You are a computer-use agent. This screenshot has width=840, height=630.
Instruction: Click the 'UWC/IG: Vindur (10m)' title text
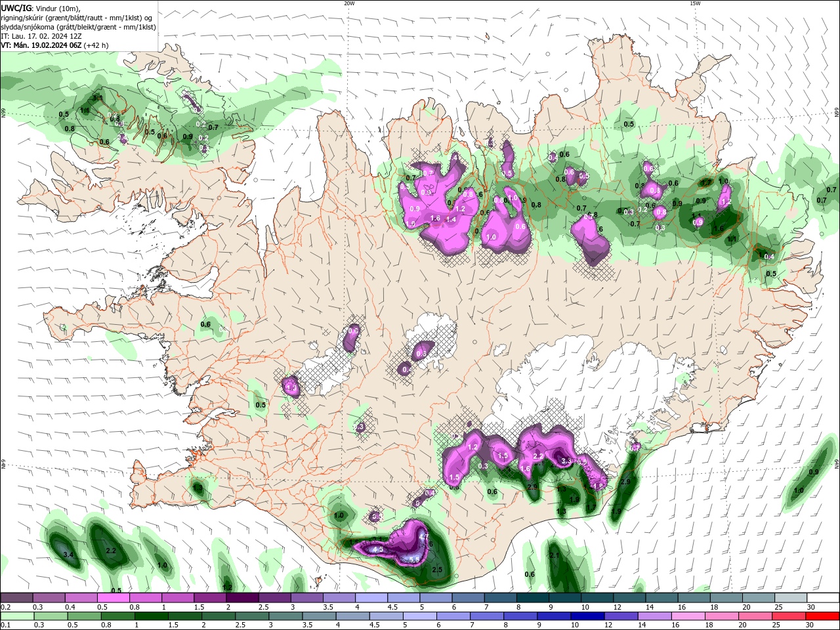pyautogui.click(x=39, y=8)
